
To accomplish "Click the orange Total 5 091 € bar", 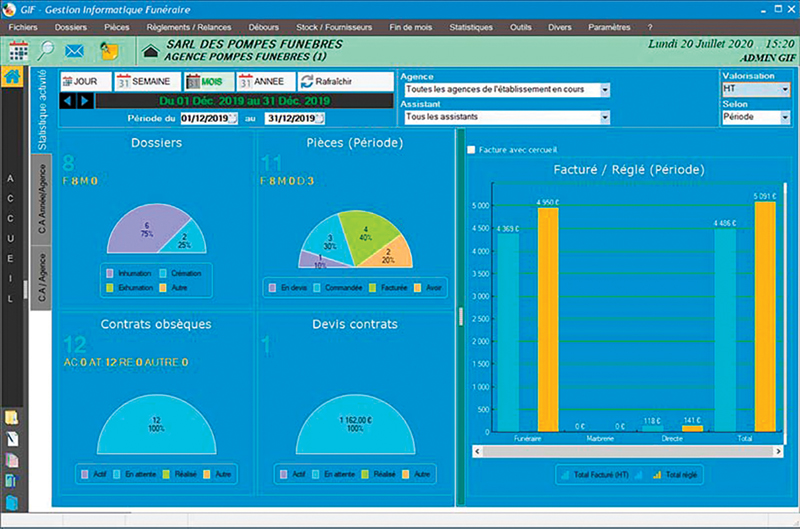I will point(765,316).
